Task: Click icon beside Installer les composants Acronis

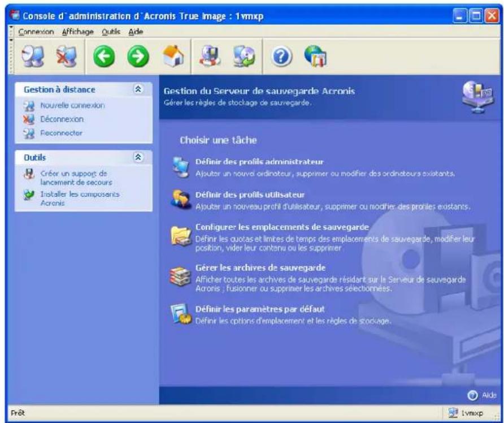Action: click(29, 195)
